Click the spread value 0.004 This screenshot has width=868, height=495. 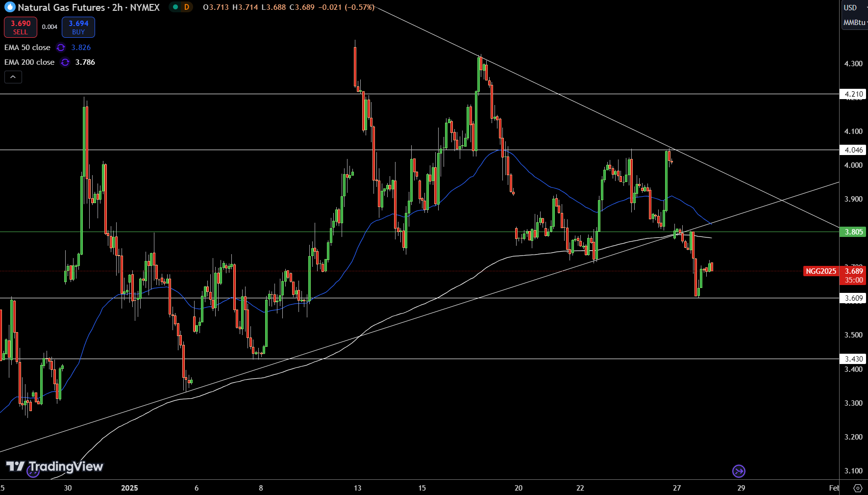(50, 27)
